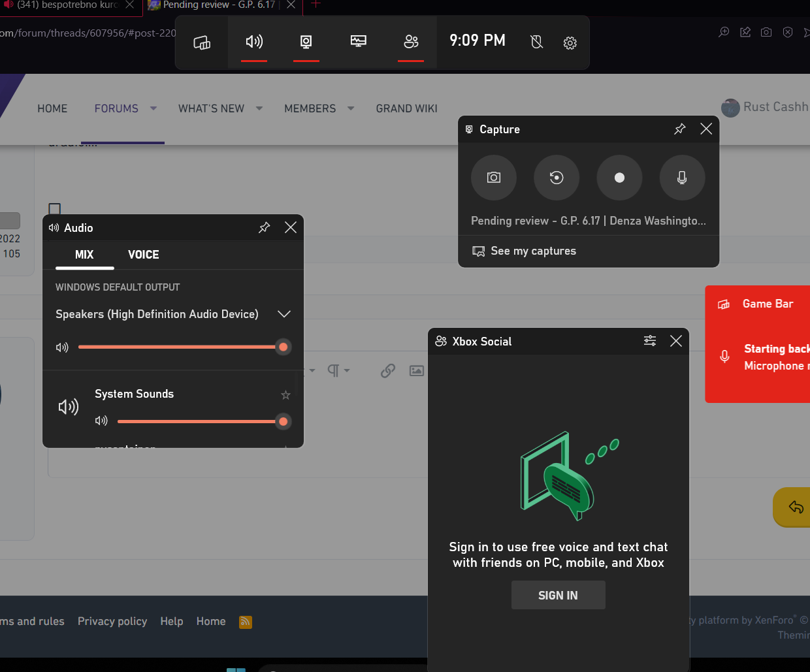The width and height of the screenshot is (810, 672).
Task: Take a screenshot with the camera button
Action: click(x=494, y=178)
